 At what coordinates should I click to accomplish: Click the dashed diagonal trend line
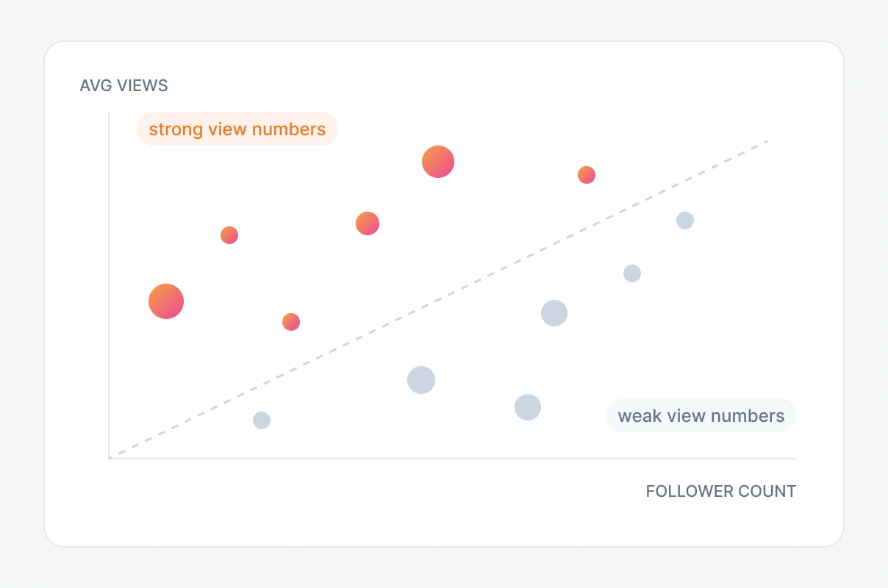tap(438, 299)
